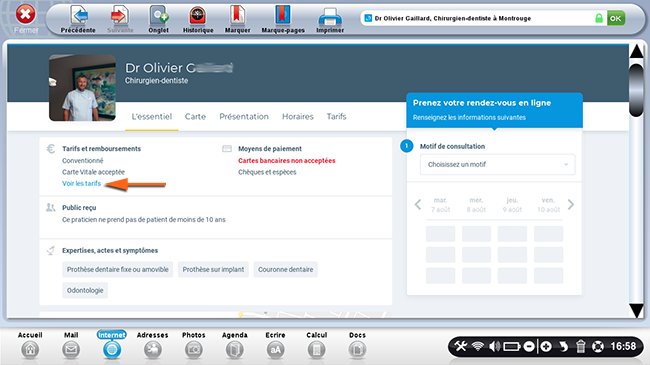The height and width of the screenshot is (365, 650).
Task: Open the Docs app
Action: [357, 345]
